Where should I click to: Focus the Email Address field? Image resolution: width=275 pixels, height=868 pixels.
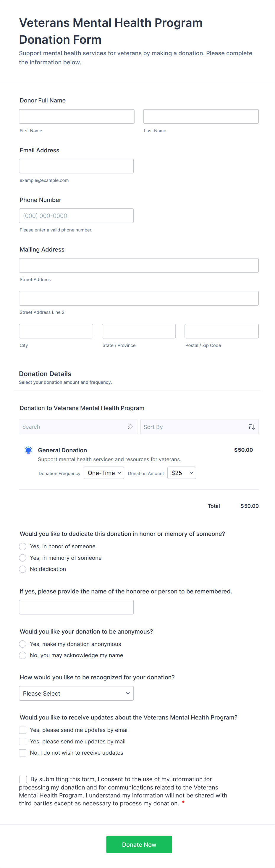point(76,166)
